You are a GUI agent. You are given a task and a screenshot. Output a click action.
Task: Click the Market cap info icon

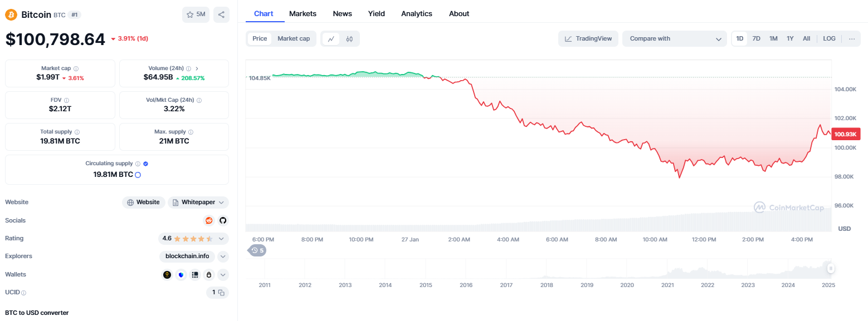click(x=76, y=68)
